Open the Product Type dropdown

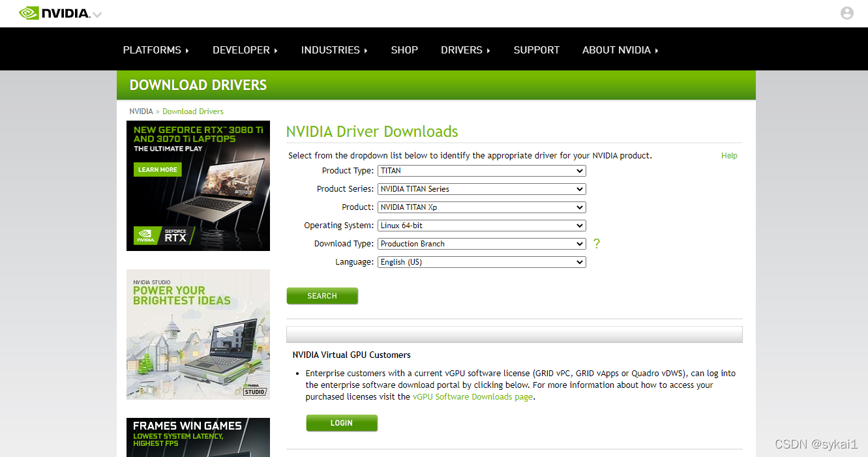pos(482,171)
